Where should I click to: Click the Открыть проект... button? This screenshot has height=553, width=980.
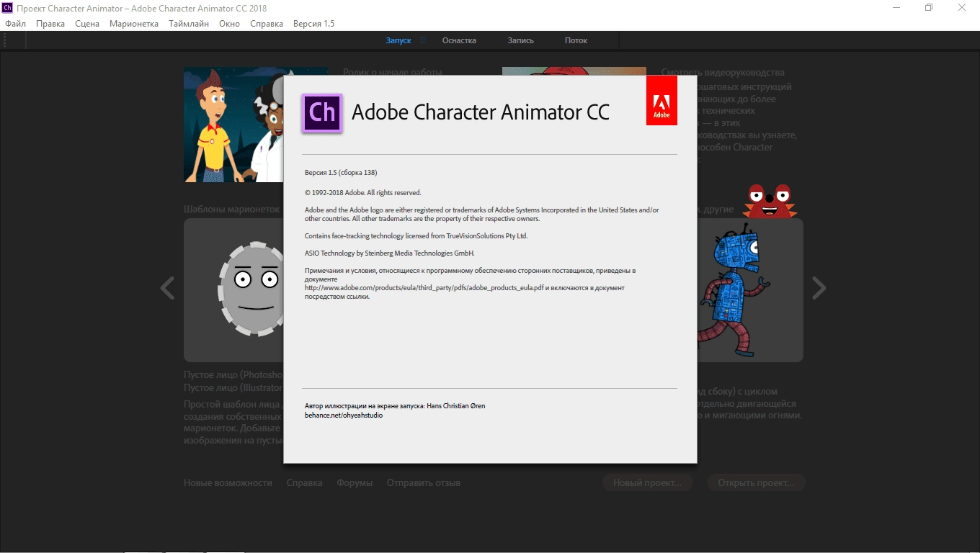coord(756,482)
